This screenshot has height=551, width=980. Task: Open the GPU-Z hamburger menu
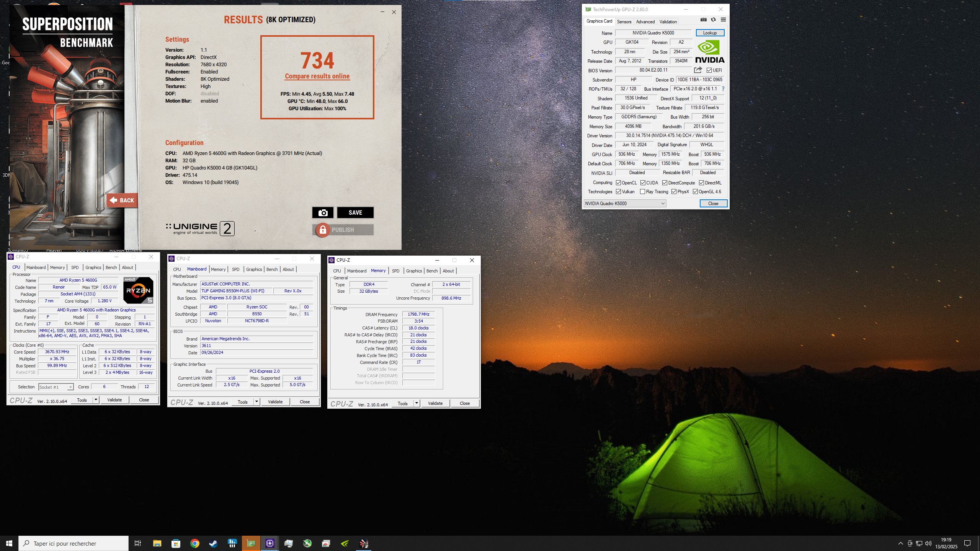723,20
